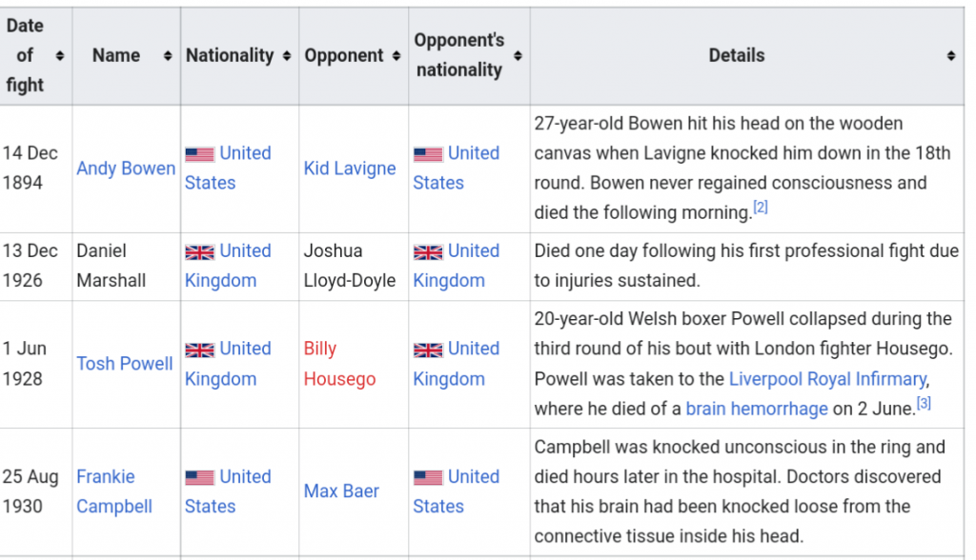Viewport: 976px width, 560px height.
Task: Open Max Baer article link
Action: [x=341, y=490]
